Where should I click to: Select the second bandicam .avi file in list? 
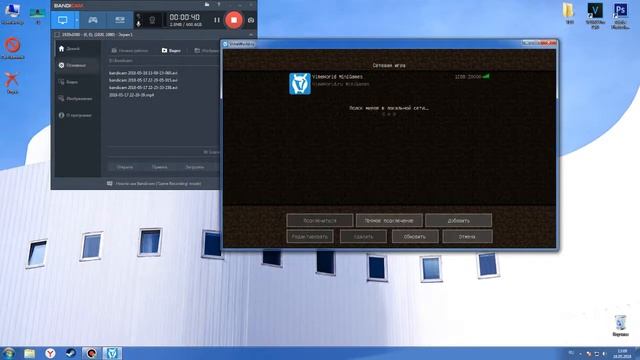tap(143, 80)
